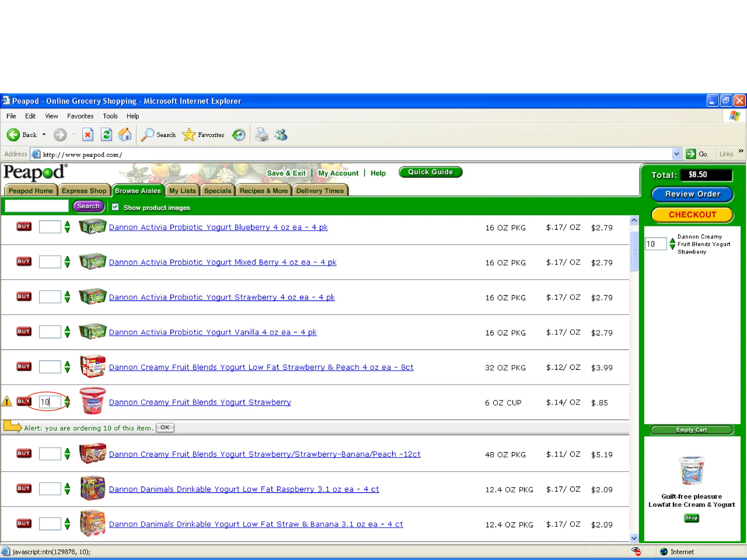Image resolution: width=747 pixels, height=560 pixels.
Task: Click the Refresh page icon
Action: [x=106, y=135]
